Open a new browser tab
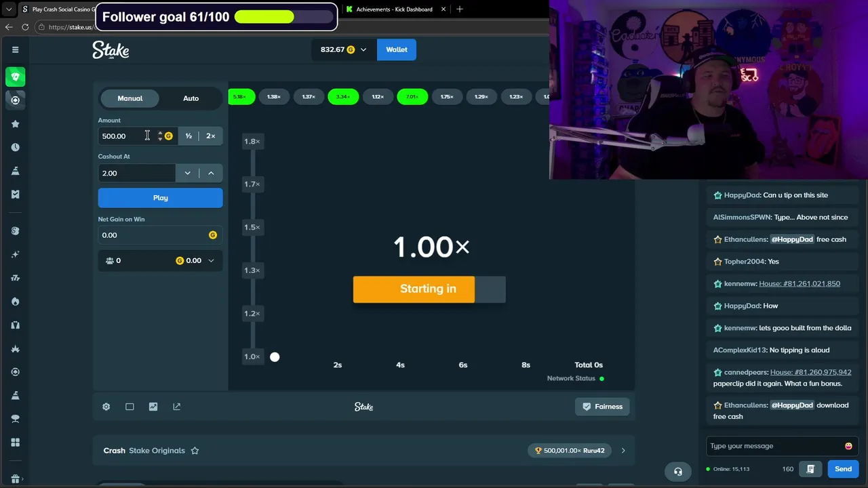Screen dimensions: 868x488 (x=460, y=9)
